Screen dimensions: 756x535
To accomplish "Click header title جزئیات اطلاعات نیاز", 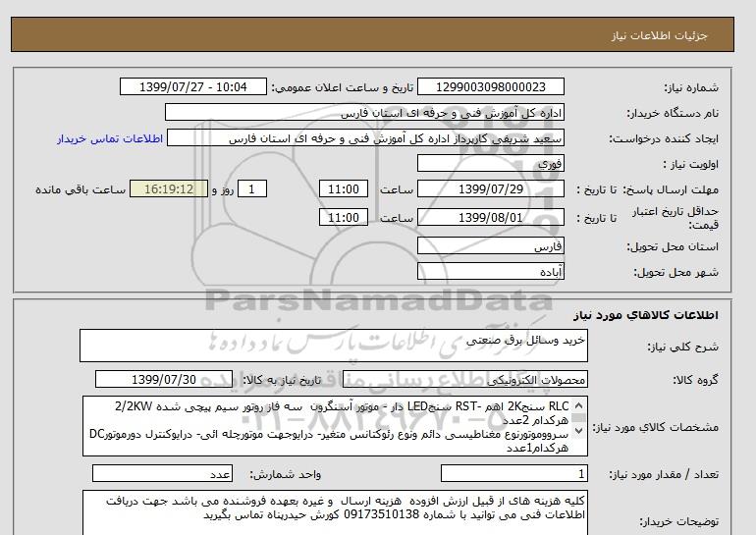I will pos(660,36).
